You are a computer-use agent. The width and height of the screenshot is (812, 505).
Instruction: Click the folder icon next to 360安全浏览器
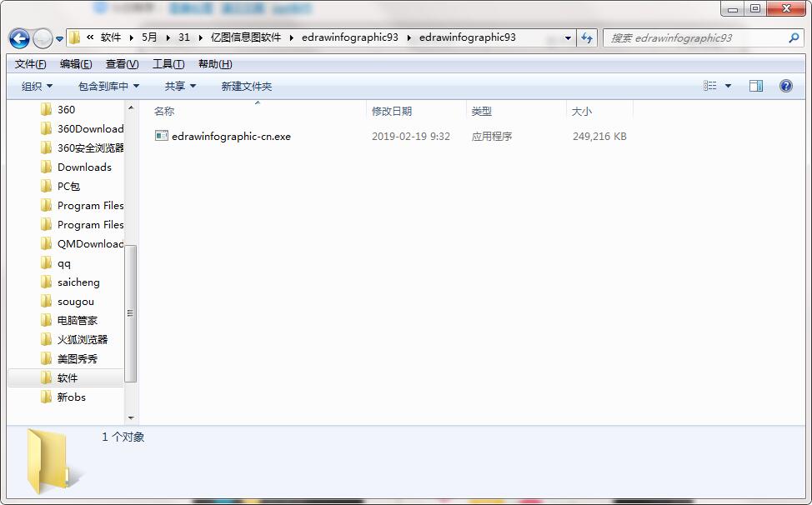[47, 148]
